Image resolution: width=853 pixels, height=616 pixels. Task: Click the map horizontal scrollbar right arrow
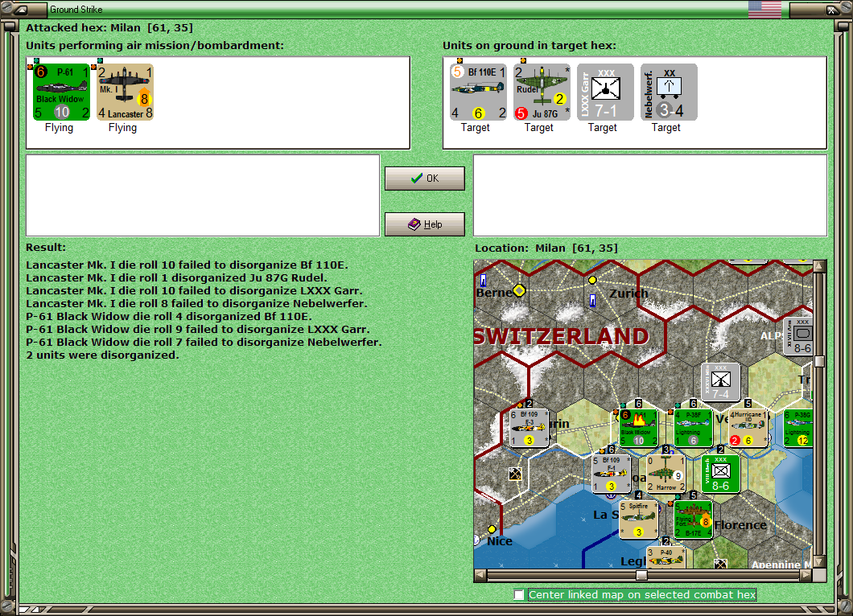806,575
